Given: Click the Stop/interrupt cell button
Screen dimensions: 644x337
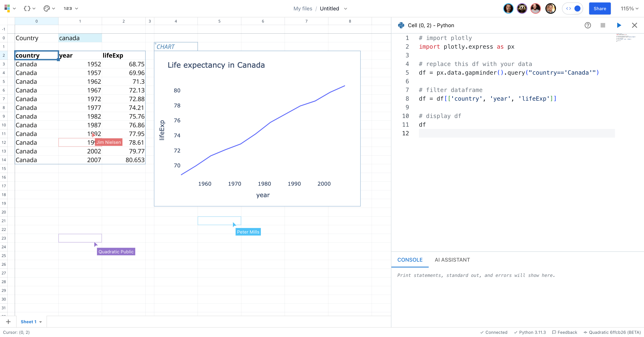Looking at the screenshot, I should (603, 25).
